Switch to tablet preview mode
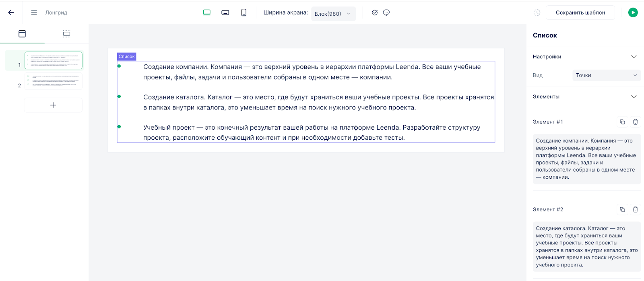 (225, 12)
